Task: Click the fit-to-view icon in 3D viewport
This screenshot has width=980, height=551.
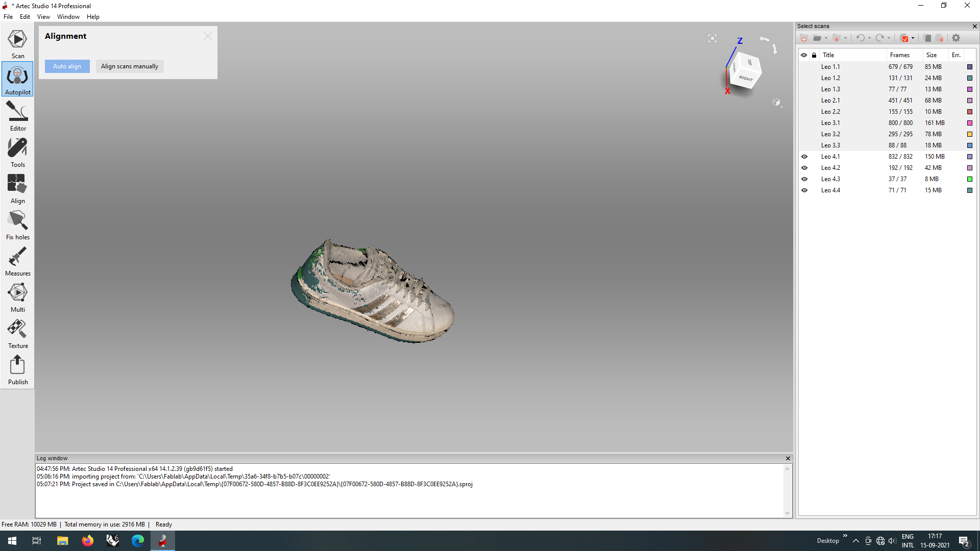Action: click(x=713, y=38)
